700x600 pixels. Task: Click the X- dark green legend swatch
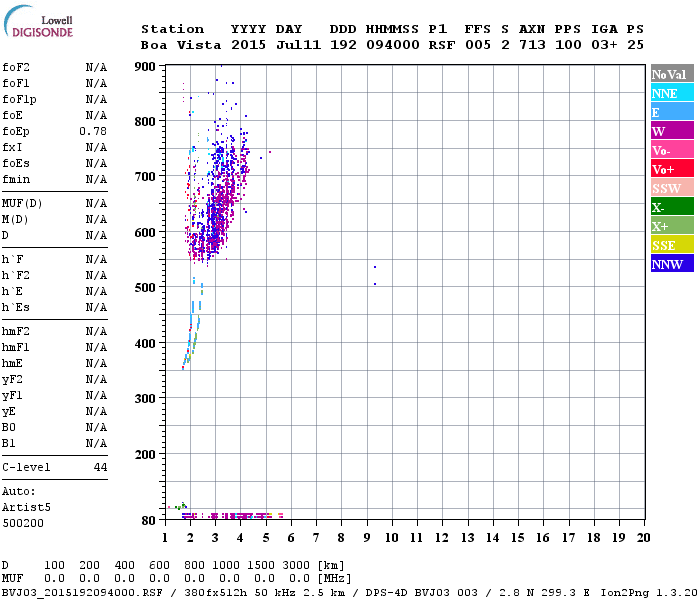(x=672, y=207)
